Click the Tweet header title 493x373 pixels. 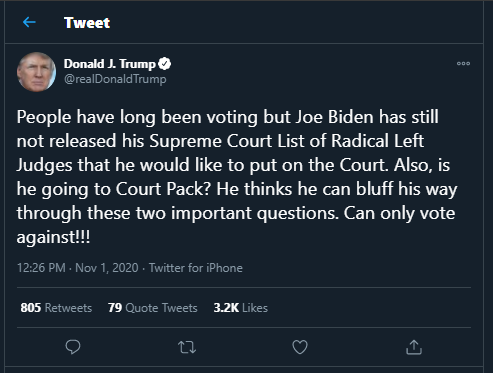click(x=87, y=23)
